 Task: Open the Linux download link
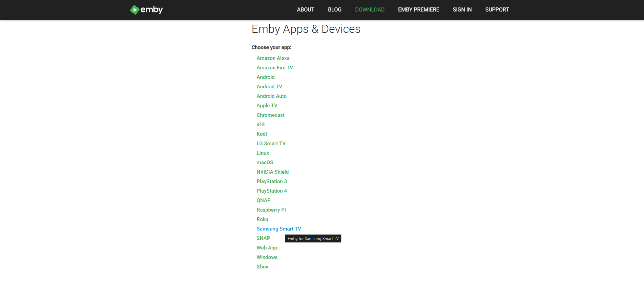click(x=263, y=153)
